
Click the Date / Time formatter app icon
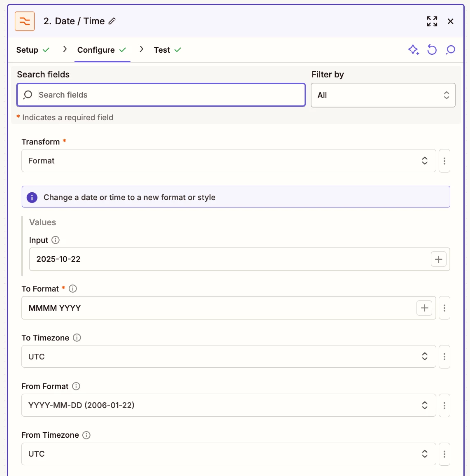[x=25, y=21]
